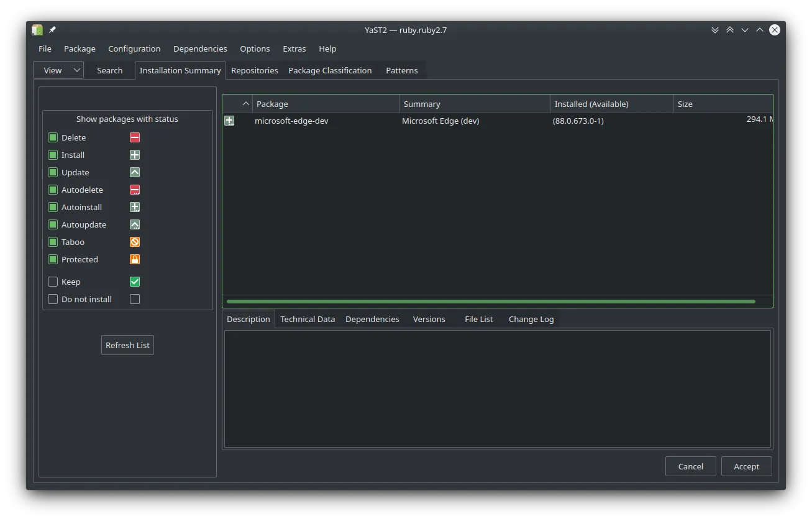Click the red Delete status icon

[x=135, y=137]
